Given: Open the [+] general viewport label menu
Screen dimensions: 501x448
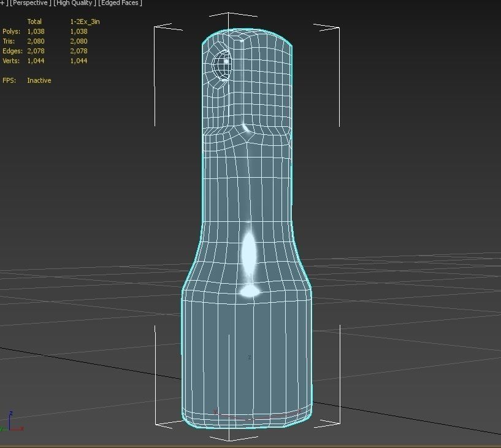Looking at the screenshot, I should (x=2, y=3).
